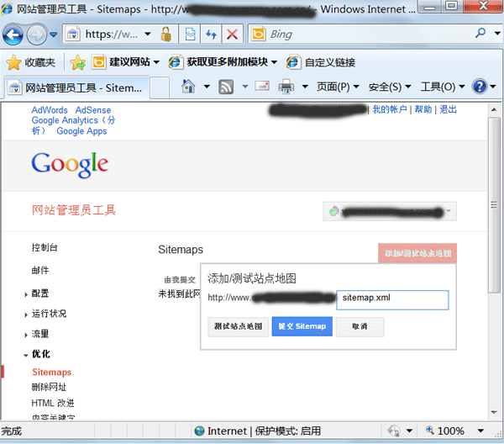Open the 页面(P) menu

point(338,87)
